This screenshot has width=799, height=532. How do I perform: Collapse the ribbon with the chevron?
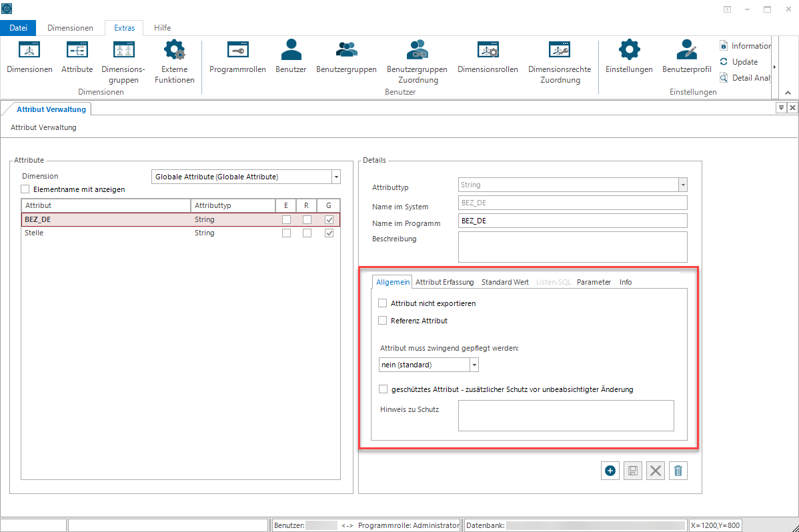point(788,93)
